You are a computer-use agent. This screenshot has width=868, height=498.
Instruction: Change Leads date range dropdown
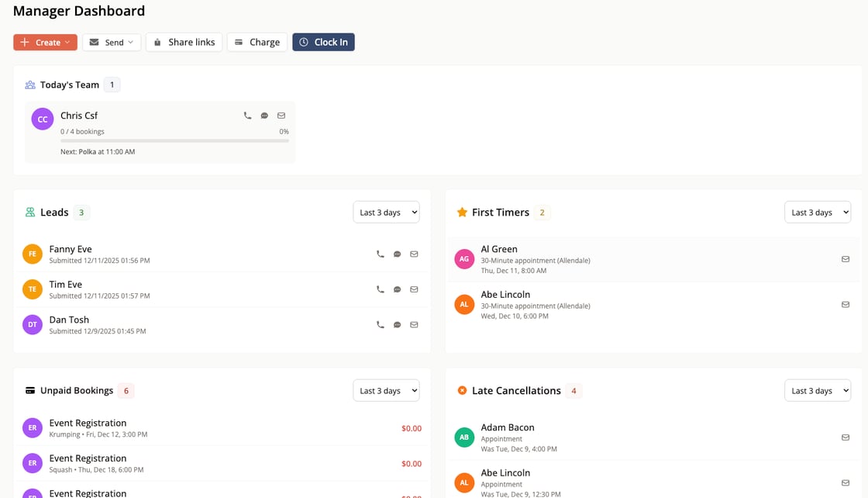click(x=387, y=213)
